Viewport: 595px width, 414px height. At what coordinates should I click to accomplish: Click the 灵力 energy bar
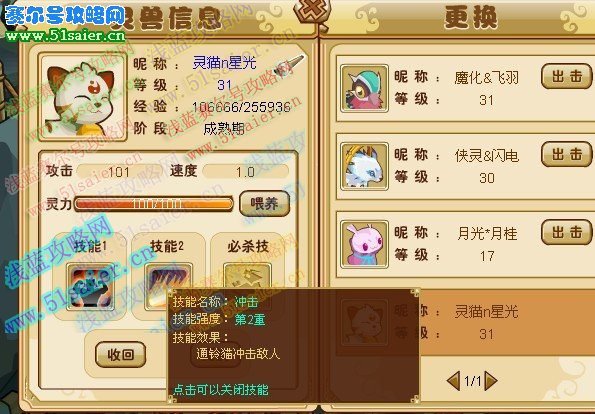(154, 204)
